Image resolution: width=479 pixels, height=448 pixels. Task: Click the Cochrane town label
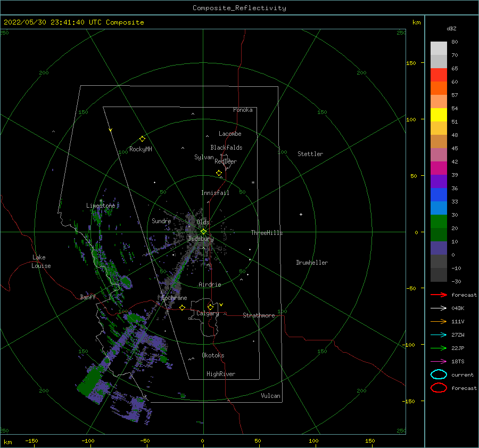click(x=174, y=298)
